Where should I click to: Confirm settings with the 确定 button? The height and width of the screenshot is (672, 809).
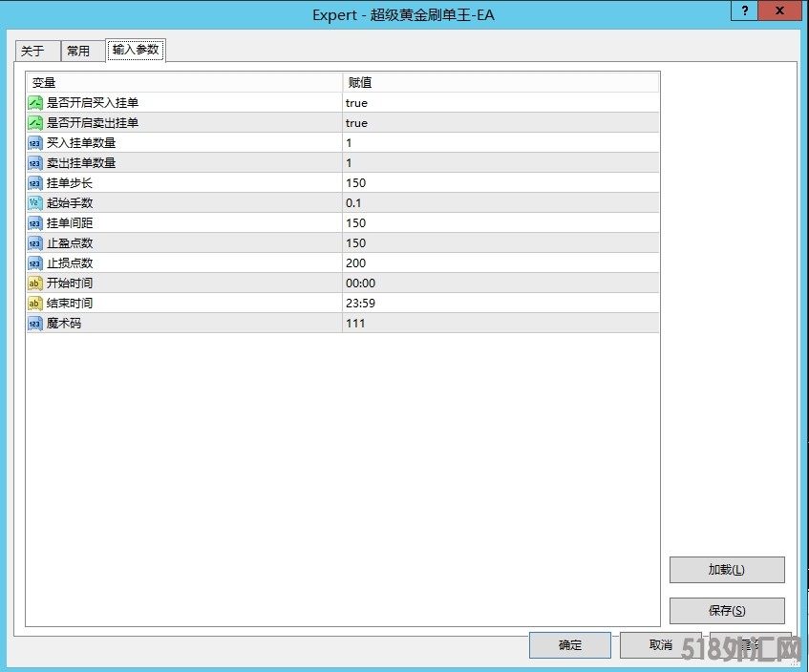tap(569, 645)
